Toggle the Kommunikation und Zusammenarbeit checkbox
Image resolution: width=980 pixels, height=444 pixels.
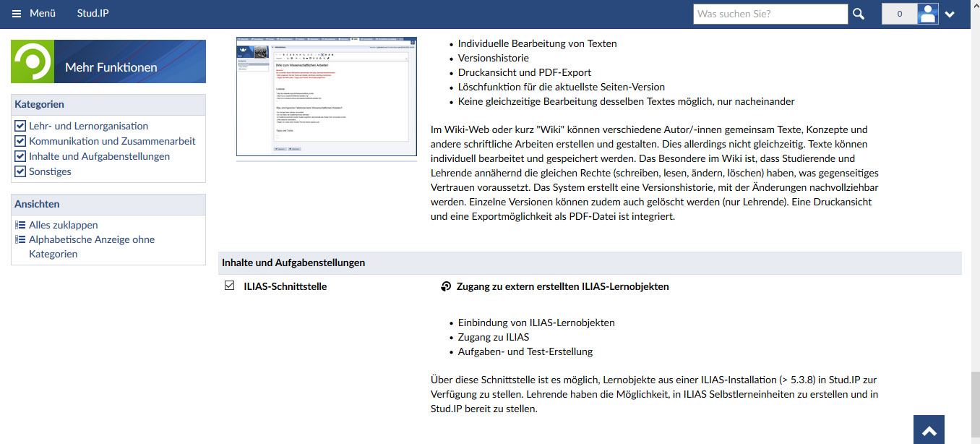(x=20, y=141)
